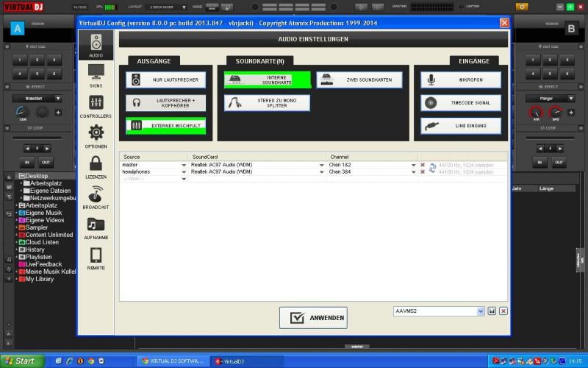Click the IN loop button on deck A
This screenshot has height=368, width=588.
(x=27, y=163)
